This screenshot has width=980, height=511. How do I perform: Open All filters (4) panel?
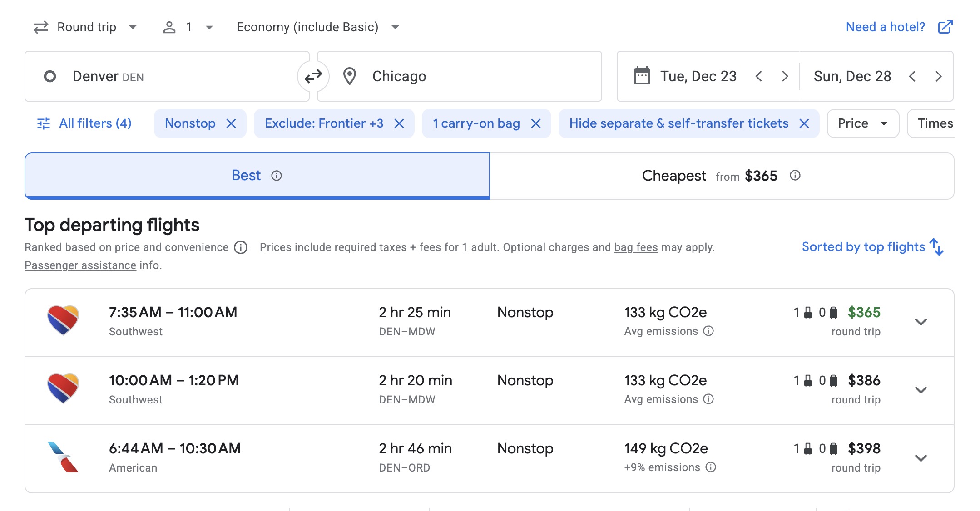[84, 123]
